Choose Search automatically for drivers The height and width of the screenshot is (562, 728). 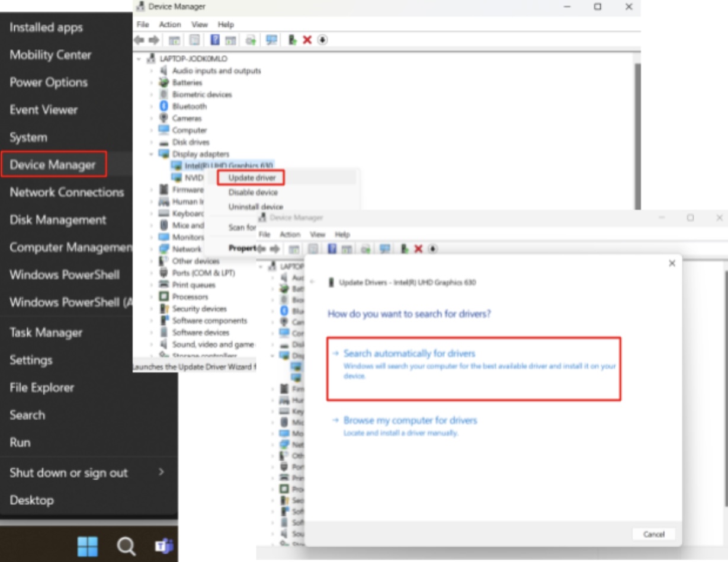tap(473, 369)
